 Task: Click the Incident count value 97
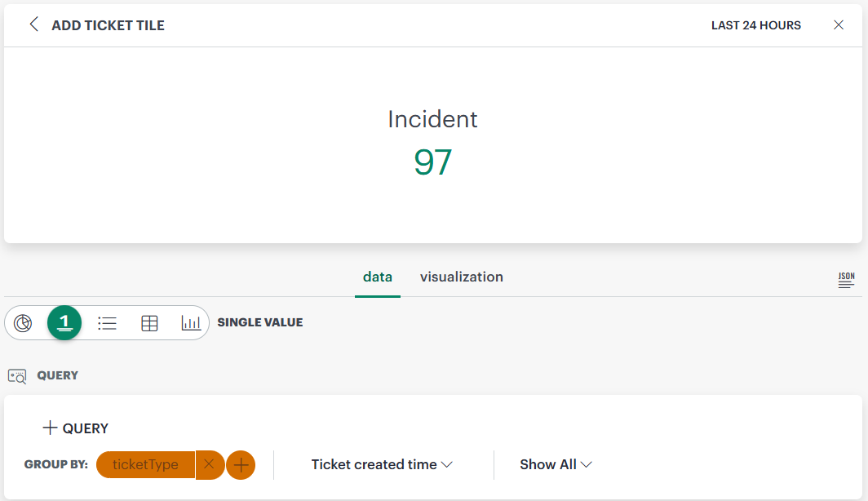(433, 162)
